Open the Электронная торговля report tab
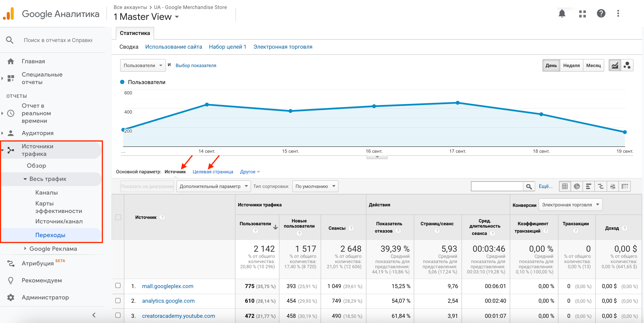644x323 pixels. [x=283, y=47]
